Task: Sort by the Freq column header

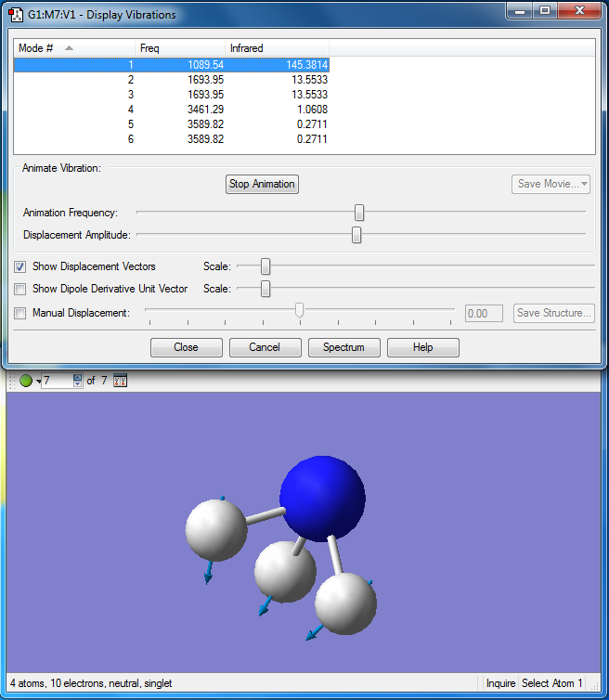Action: [x=180, y=47]
